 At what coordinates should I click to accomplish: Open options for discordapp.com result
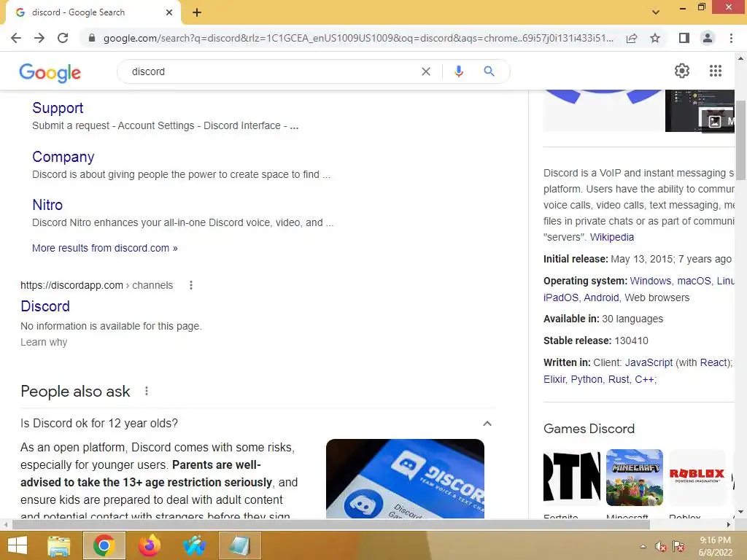(x=191, y=285)
